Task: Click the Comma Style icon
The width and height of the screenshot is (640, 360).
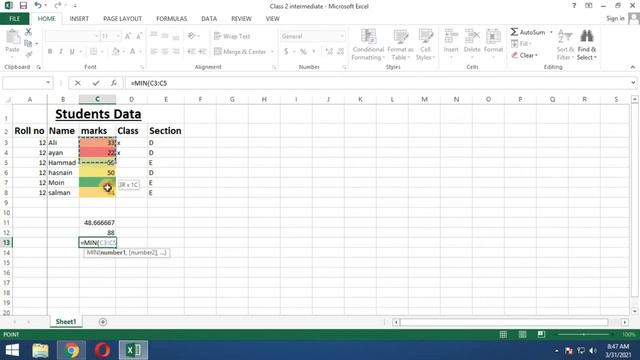Action: [x=314, y=51]
